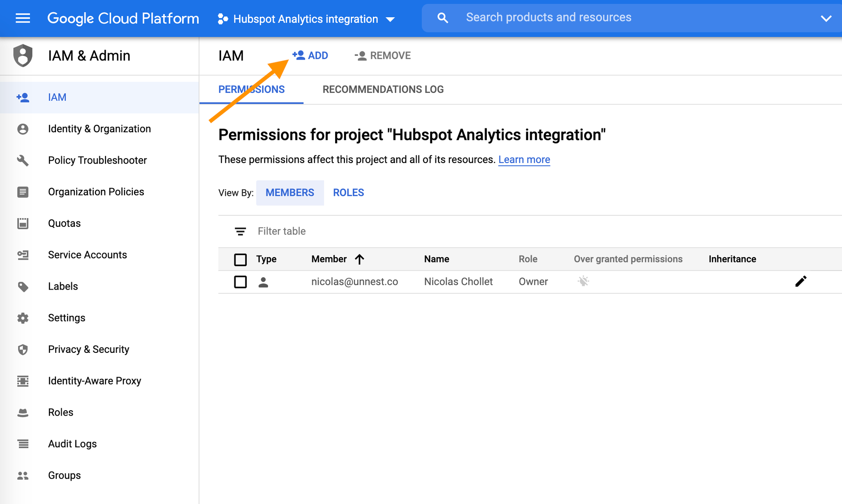Click the Role column header
The height and width of the screenshot is (504, 842).
click(528, 259)
